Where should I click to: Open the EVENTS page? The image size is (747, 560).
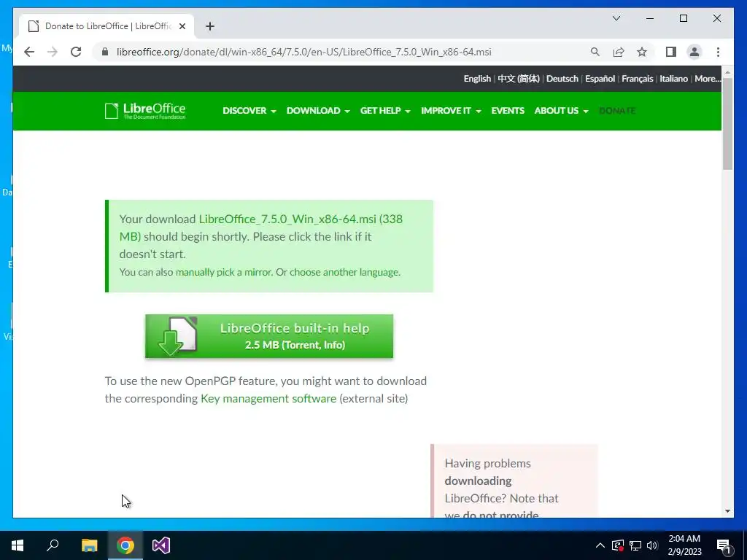coord(508,111)
